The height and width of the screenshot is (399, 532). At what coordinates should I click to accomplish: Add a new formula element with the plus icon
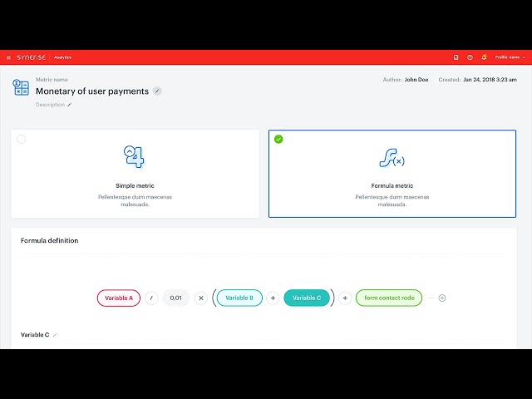pyautogui.click(x=442, y=298)
